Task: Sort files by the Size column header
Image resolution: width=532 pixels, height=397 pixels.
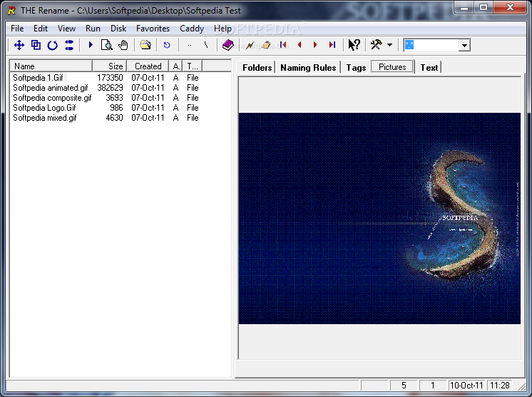Action: coord(109,66)
